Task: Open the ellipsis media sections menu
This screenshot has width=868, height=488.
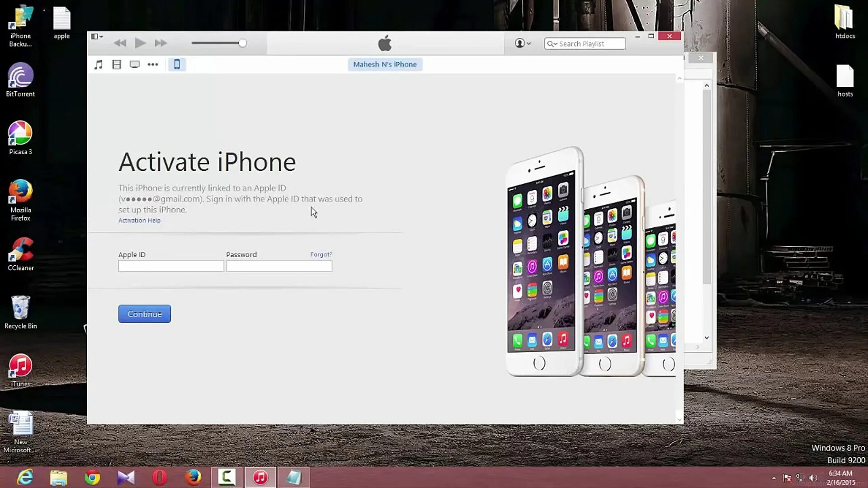Action: coord(152,64)
